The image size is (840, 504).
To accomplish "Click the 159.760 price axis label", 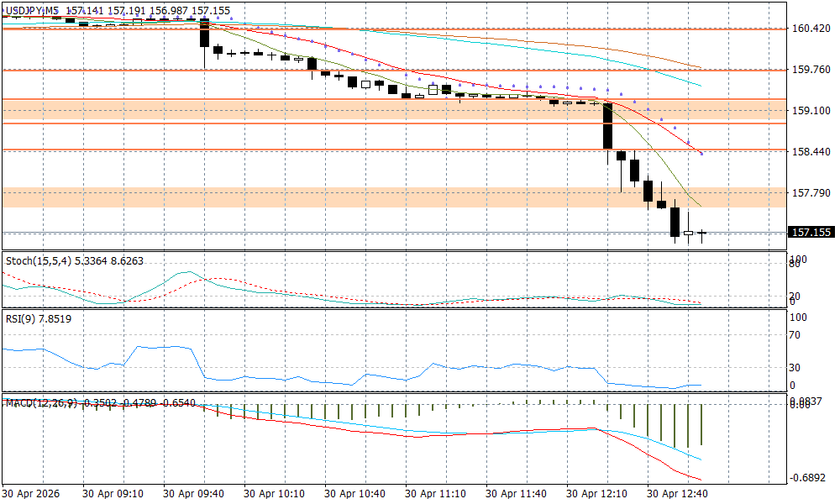I will click(811, 70).
